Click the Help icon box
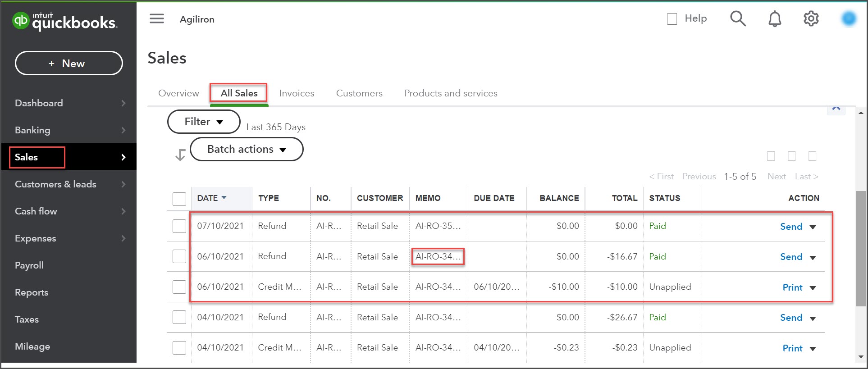 (x=672, y=19)
